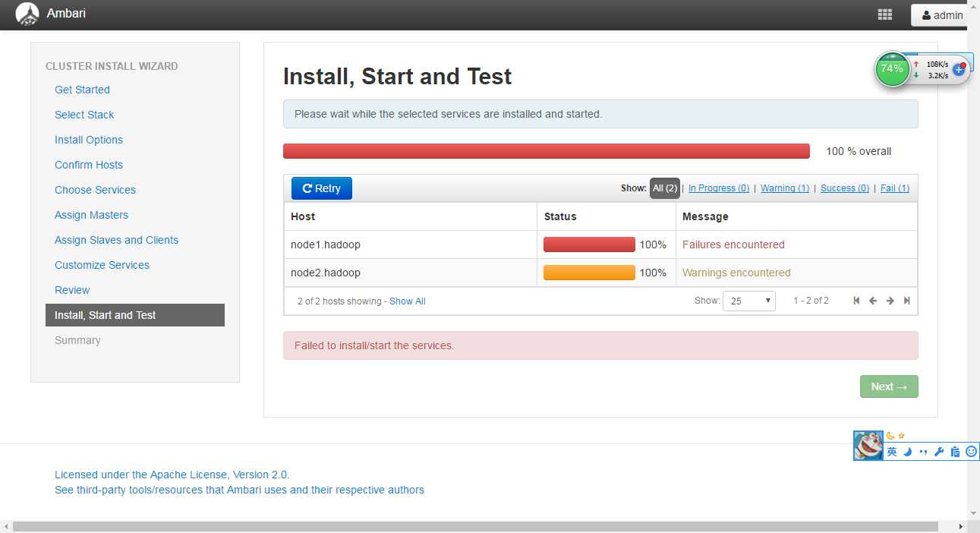Screen dimensions: 980x533
Task: Filter hosts by In Progress (0)
Action: click(719, 188)
